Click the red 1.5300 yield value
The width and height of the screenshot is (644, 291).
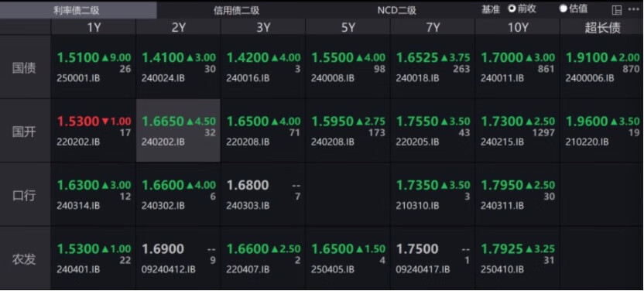click(x=78, y=122)
